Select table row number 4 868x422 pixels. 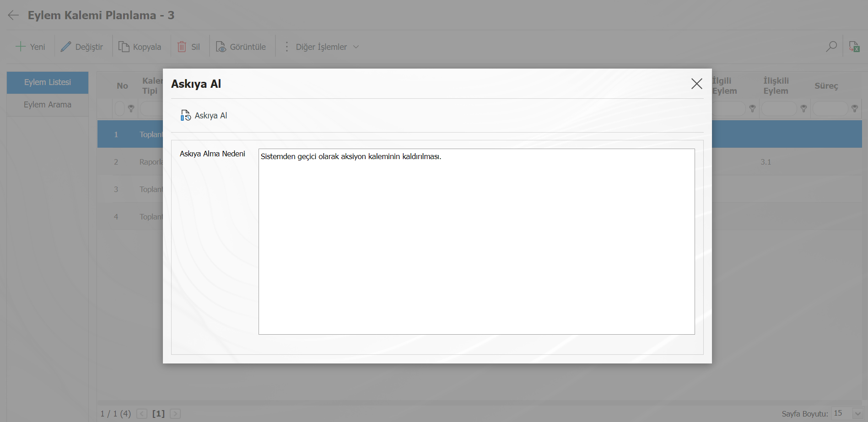pos(480,216)
